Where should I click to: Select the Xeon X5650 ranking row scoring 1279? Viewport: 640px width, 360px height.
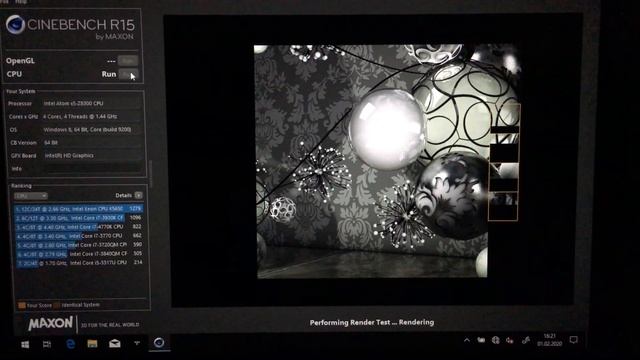point(78,209)
